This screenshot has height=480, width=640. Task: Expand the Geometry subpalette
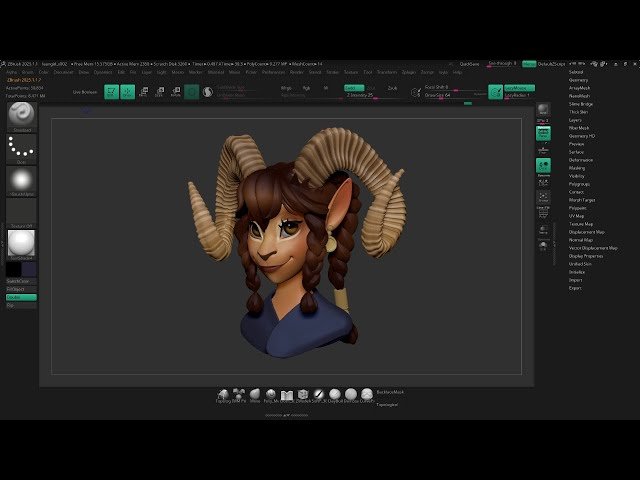pyautogui.click(x=578, y=80)
